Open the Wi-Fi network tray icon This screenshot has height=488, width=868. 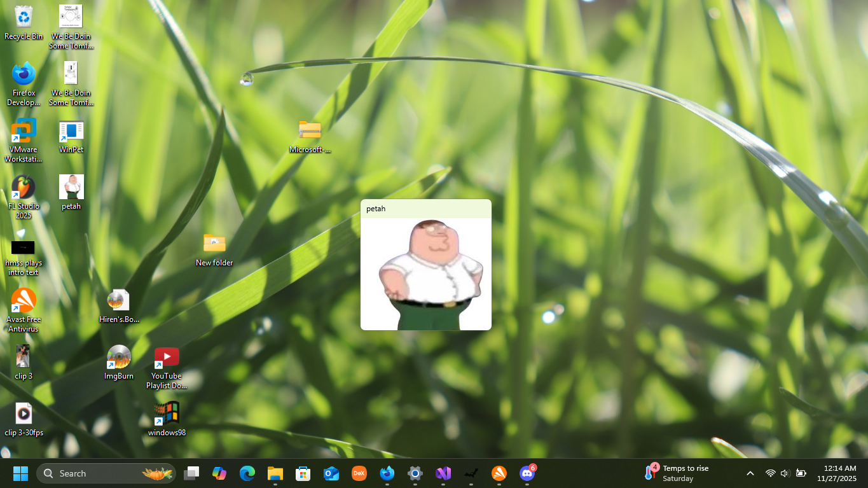coord(770,473)
